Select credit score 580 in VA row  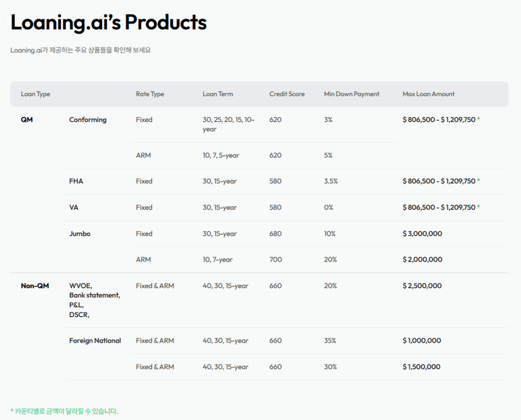coord(275,208)
